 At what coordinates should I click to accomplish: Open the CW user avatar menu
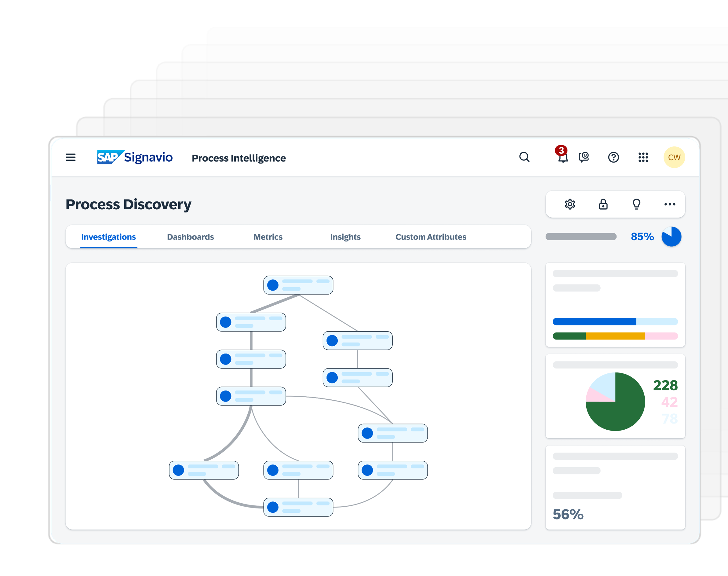click(x=674, y=157)
